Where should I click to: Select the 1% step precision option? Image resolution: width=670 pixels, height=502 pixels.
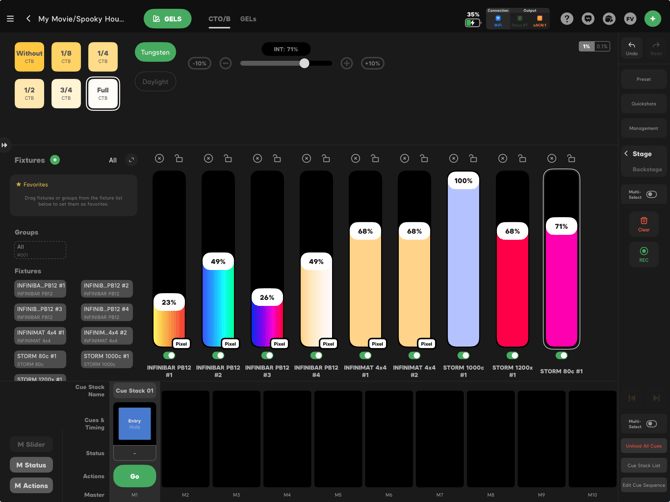tap(586, 46)
